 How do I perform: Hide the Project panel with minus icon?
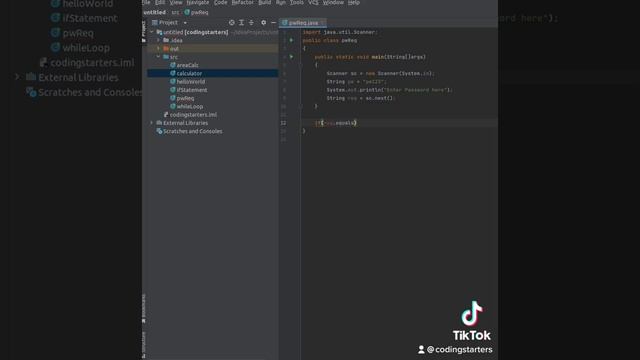(273, 23)
